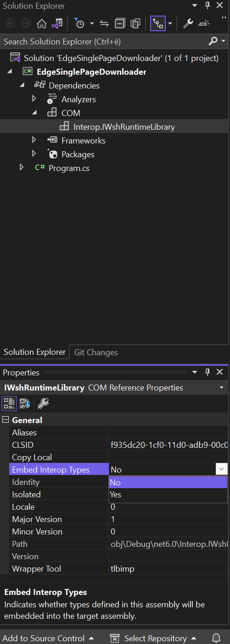Open the Pending Changes Filter clock icon
This screenshot has width=230, height=644.
pos(80,23)
